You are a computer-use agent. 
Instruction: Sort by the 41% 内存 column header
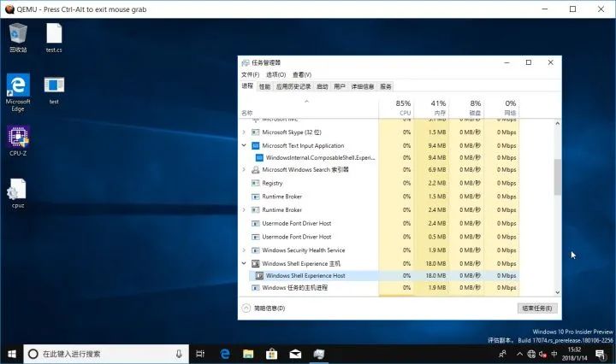[431, 108]
